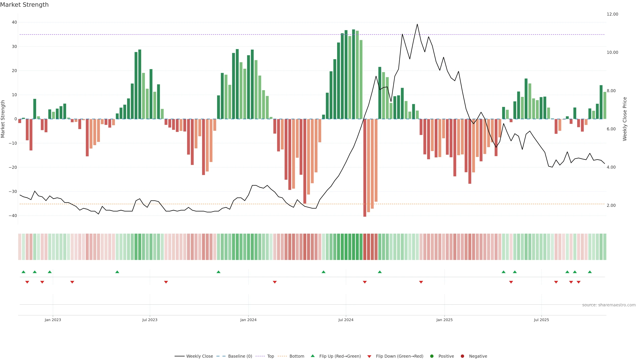Click the Bottom legend line icon
This screenshot has height=362, width=644.
[x=282, y=356]
